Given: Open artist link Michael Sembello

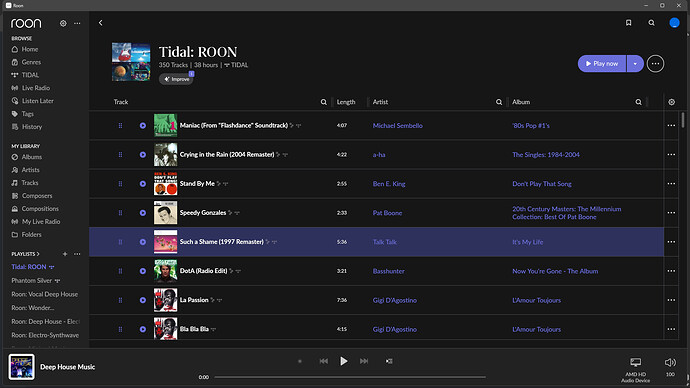Looking at the screenshot, I should (397, 126).
